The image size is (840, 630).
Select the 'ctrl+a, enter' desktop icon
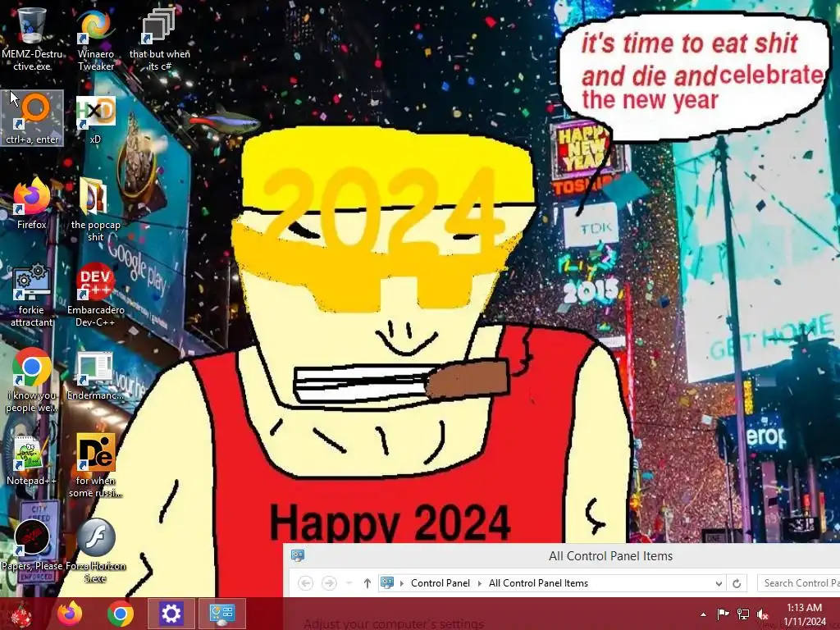point(32,118)
